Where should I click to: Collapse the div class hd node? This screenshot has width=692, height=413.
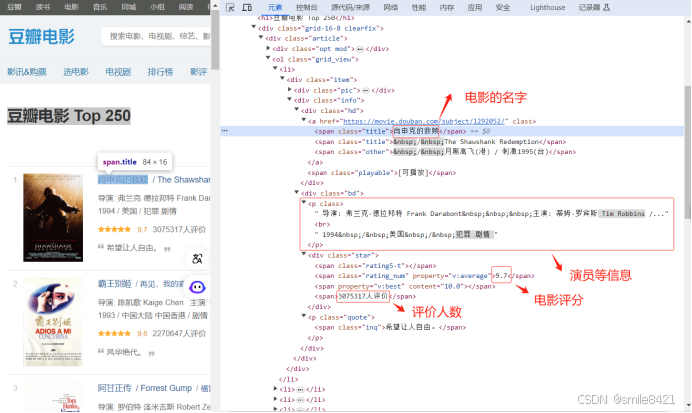(x=297, y=110)
